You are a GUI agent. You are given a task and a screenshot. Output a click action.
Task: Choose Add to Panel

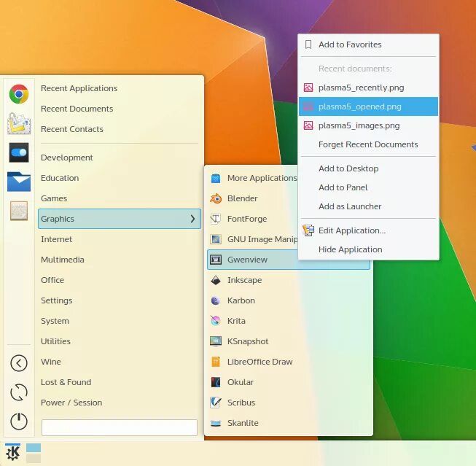point(368,187)
